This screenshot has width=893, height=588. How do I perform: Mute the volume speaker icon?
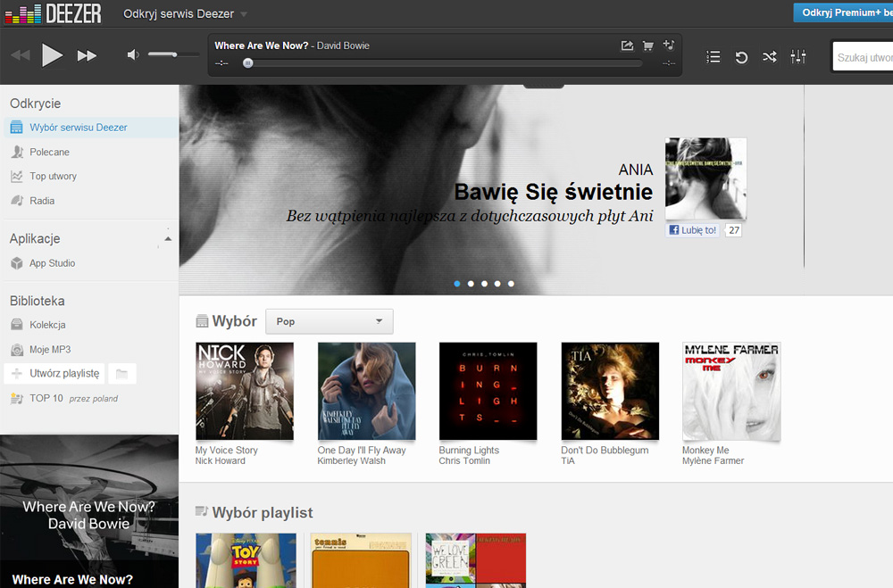(133, 54)
